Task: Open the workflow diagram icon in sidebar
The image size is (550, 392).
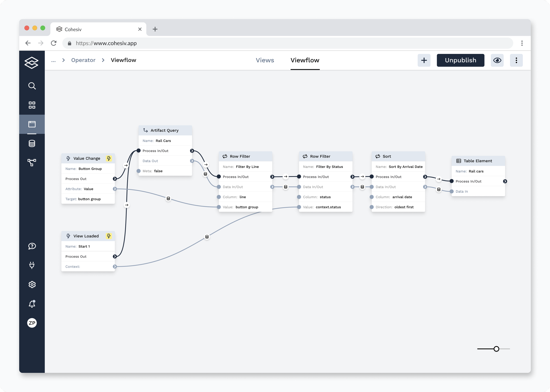Action: (x=32, y=162)
